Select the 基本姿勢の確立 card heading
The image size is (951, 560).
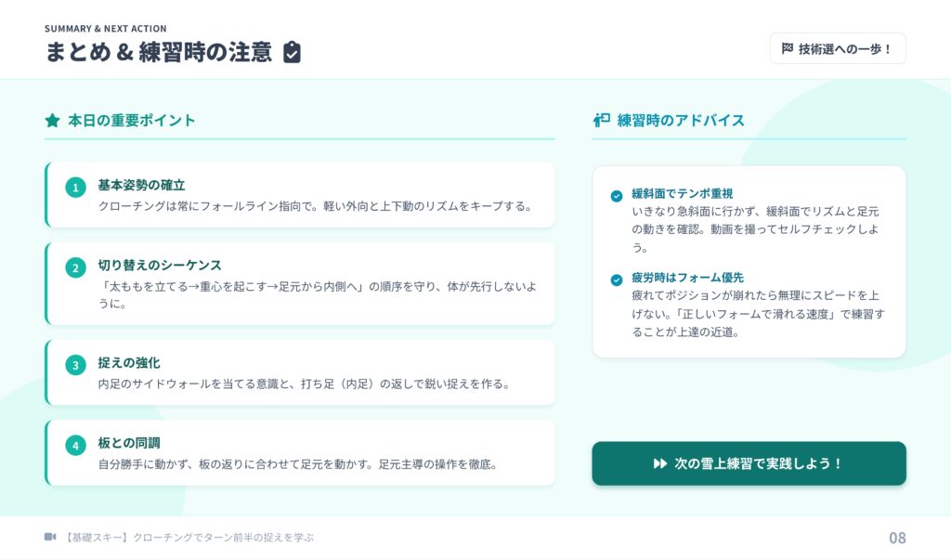(x=141, y=185)
